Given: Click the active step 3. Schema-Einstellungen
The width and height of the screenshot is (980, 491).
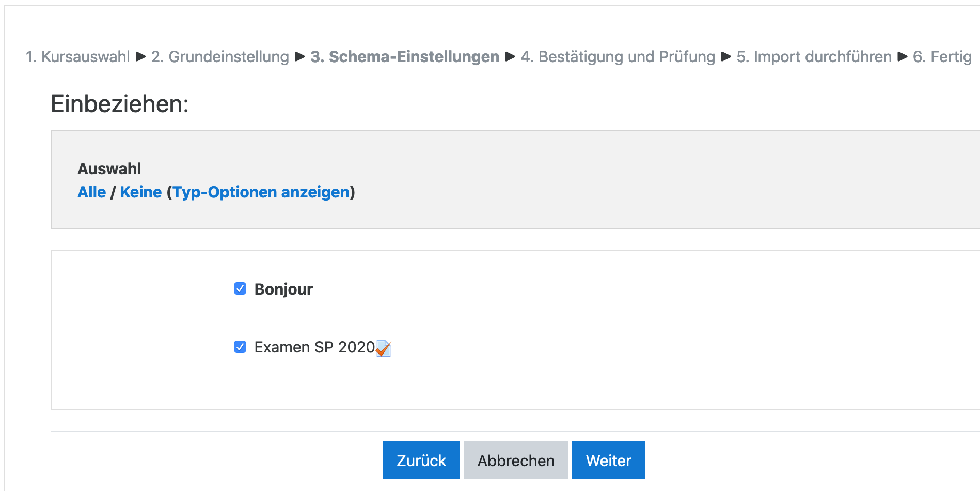Looking at the screenshot, I should [405, 56].
